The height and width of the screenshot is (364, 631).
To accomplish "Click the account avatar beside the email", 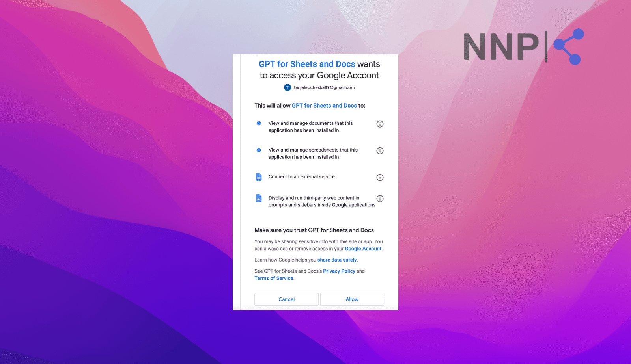I will [x=287, y=87].
